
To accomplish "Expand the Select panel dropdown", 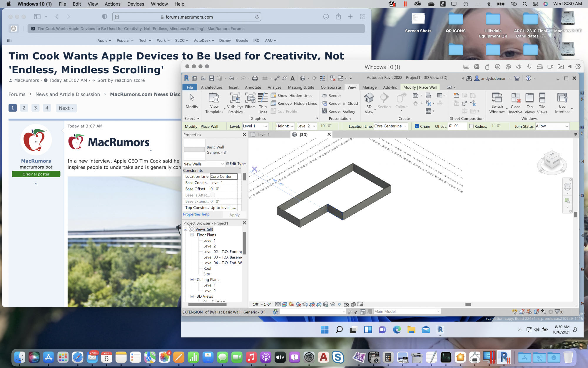I will pos(192,118).
